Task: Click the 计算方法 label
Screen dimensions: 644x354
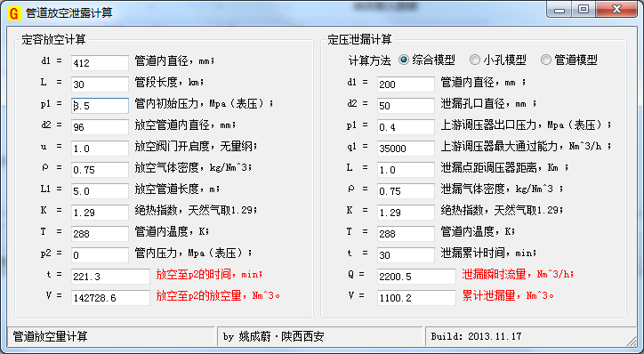Action: [370, 60]
